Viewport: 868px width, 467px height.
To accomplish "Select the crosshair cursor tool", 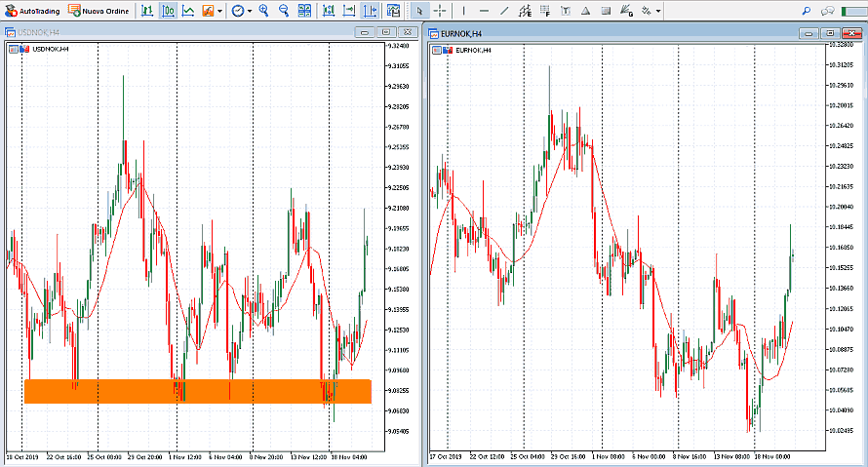I will pos(440,11).
